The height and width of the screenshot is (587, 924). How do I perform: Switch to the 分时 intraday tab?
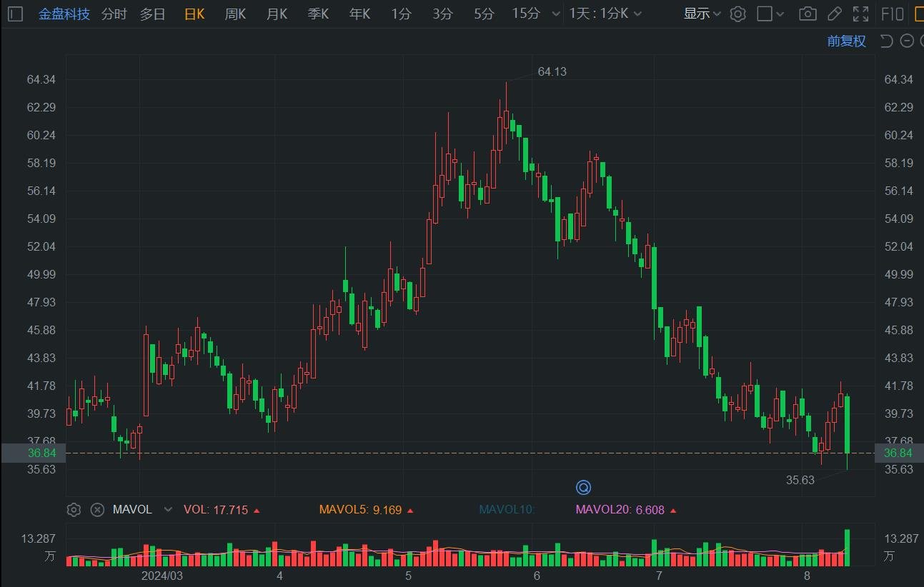coord(113,14)
